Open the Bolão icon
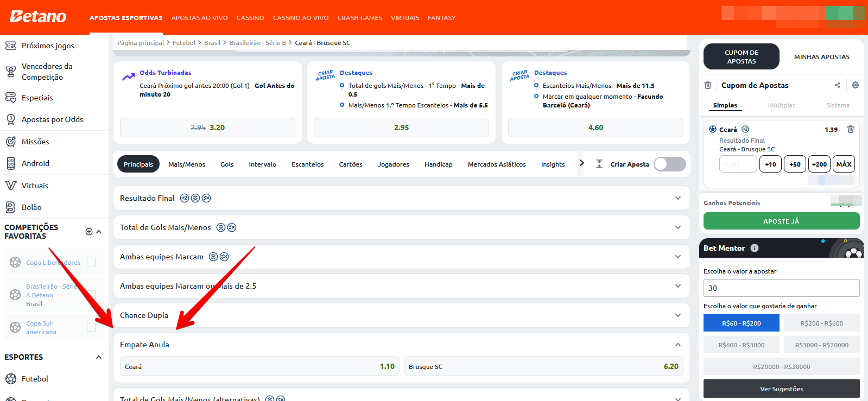This screenshot has width=868, height=401. tap(11, 207)
